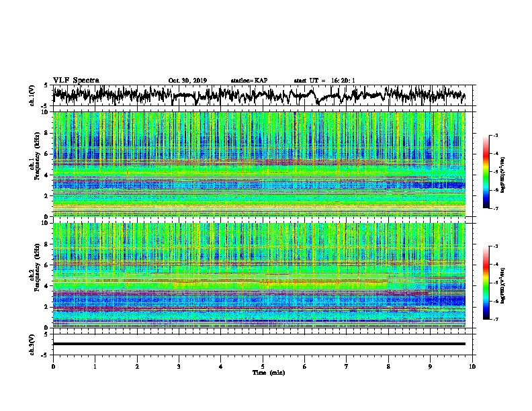Click the -3 label on ch.1 colorbar
The width and height of the screenshot is (532, 411).
[495, 135]
